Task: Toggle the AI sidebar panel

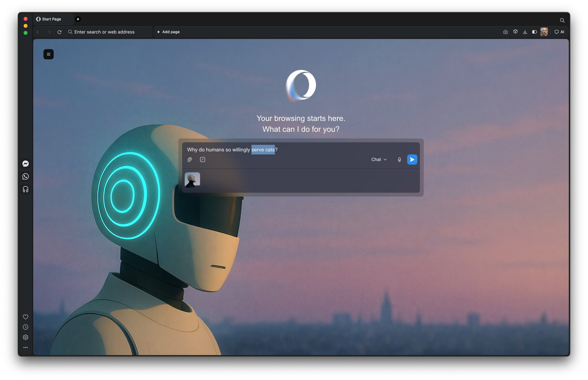Action: [559, 32]
